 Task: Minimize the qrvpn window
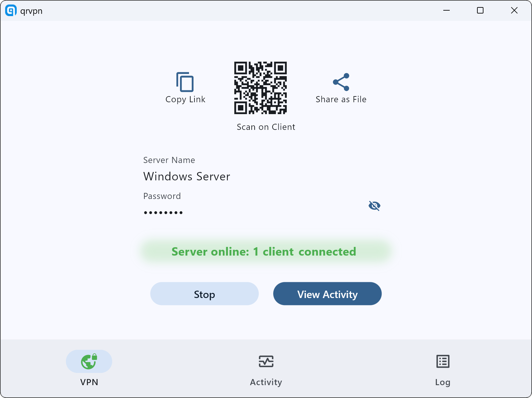pyautogui.click(x=446, y=11)
